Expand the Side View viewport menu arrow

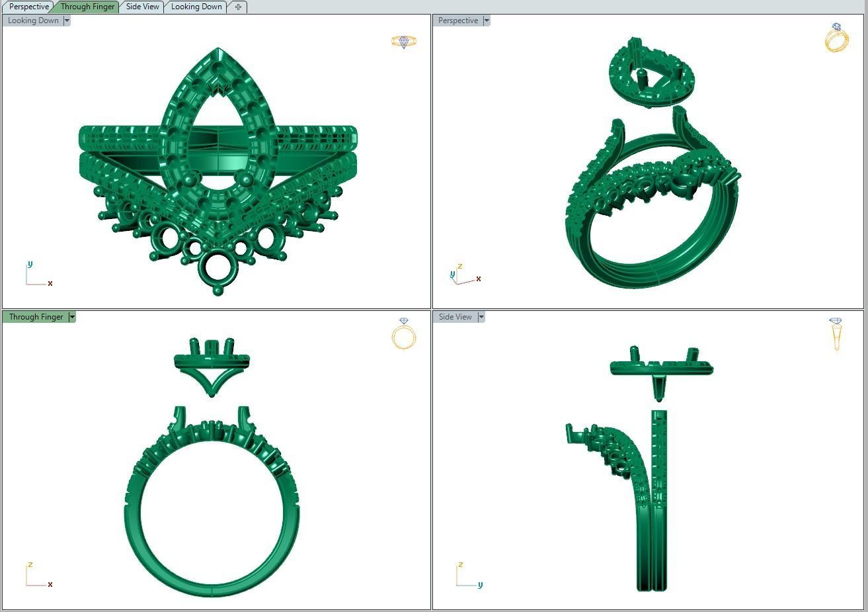(481, 317)
